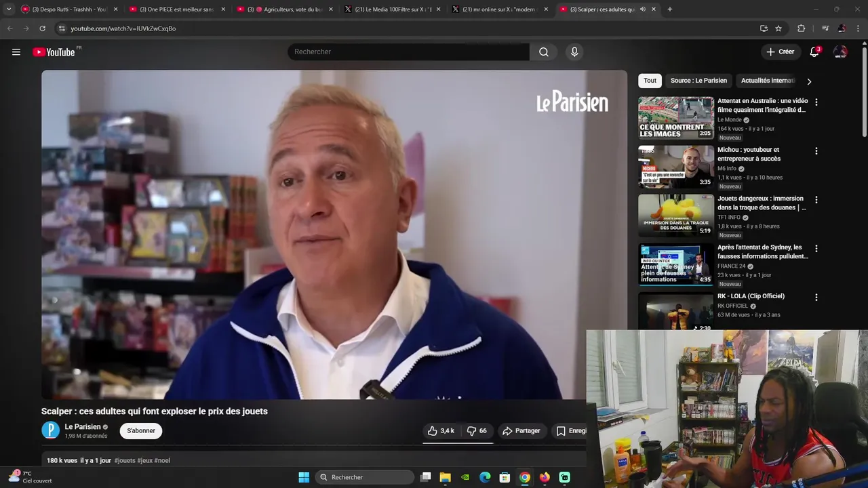Open more options for Attentat en Australie video
This screenshot has width=868, height=488.
pos(816,102)
